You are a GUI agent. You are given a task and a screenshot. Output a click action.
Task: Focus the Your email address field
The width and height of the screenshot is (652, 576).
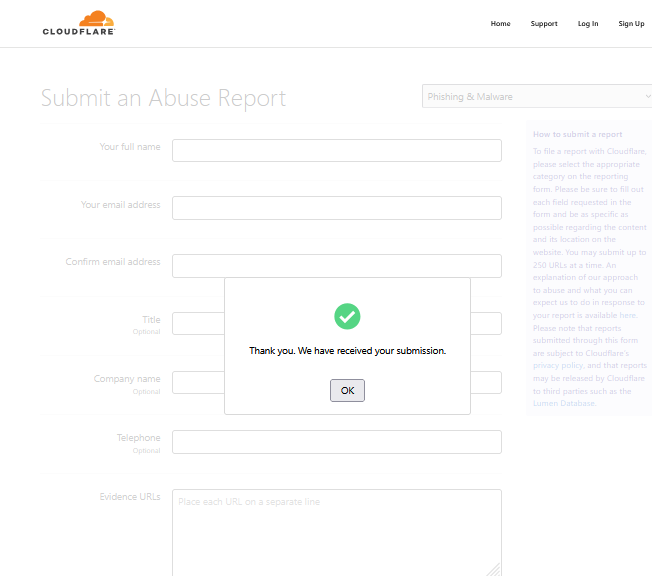point(337,208)
